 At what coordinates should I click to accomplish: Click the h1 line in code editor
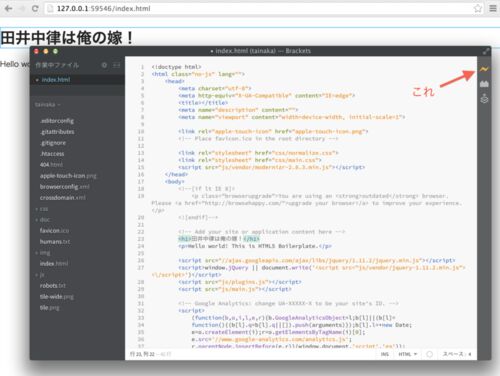pos(219,239)
